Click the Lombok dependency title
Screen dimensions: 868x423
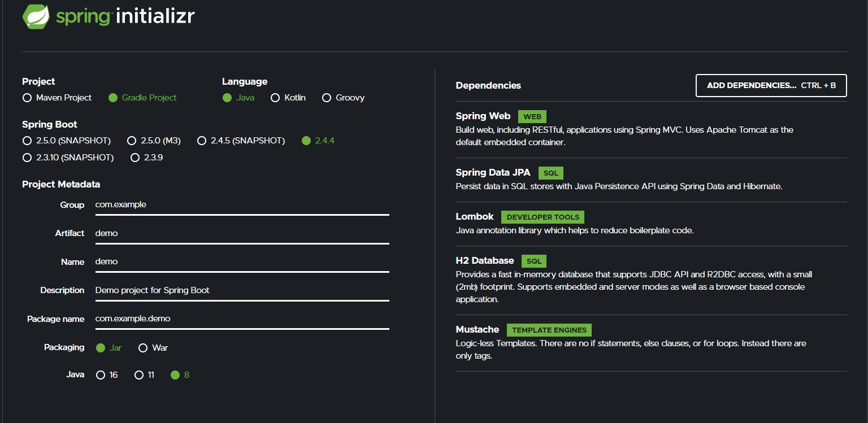tap(475, 217)
